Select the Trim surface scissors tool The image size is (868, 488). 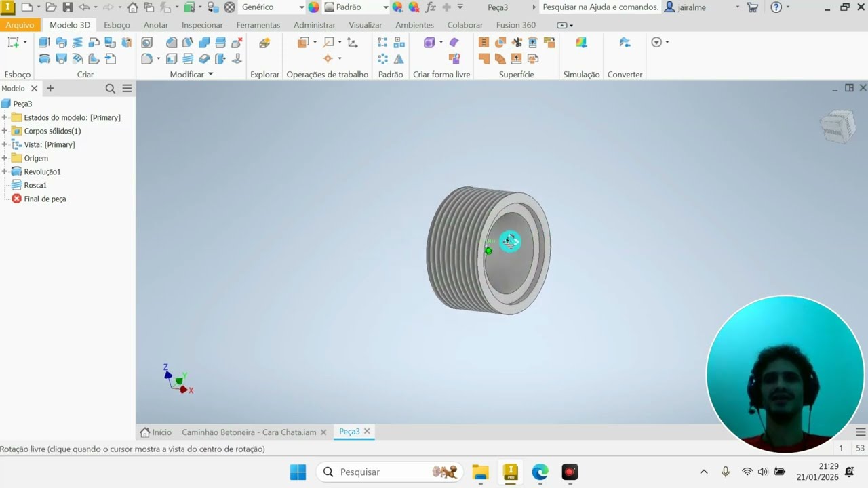point(517,43)
